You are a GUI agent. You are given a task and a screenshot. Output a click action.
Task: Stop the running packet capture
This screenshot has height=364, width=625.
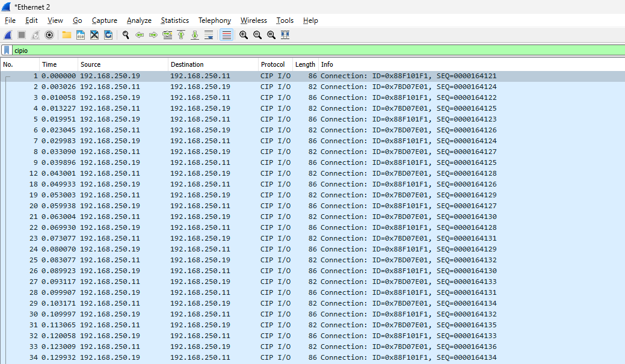[22, 35]
